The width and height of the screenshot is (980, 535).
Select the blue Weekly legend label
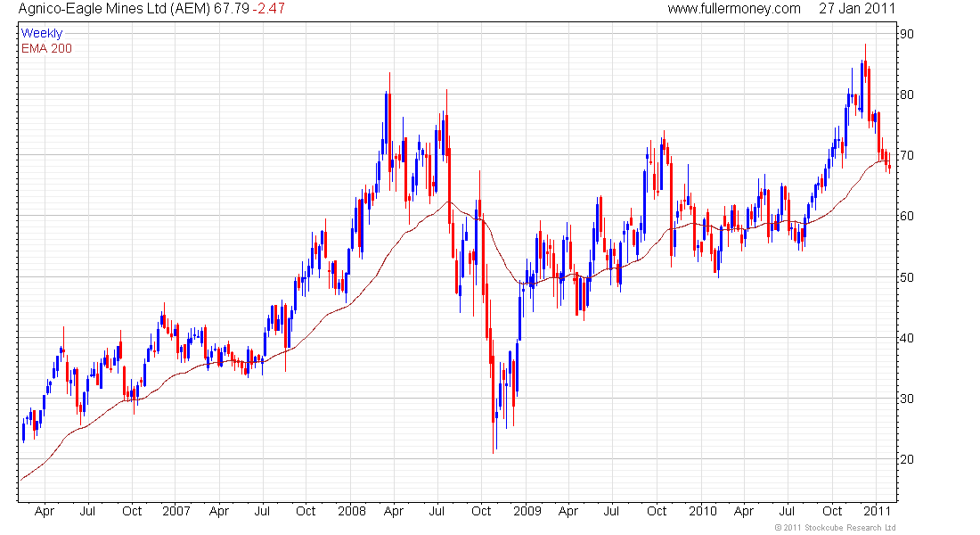(x=42, y=33)
